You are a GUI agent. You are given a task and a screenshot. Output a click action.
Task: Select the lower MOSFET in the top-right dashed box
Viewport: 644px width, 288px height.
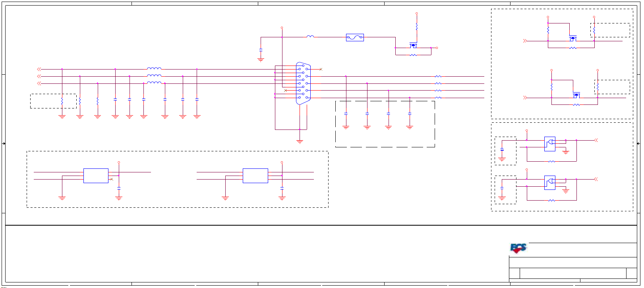576,95
